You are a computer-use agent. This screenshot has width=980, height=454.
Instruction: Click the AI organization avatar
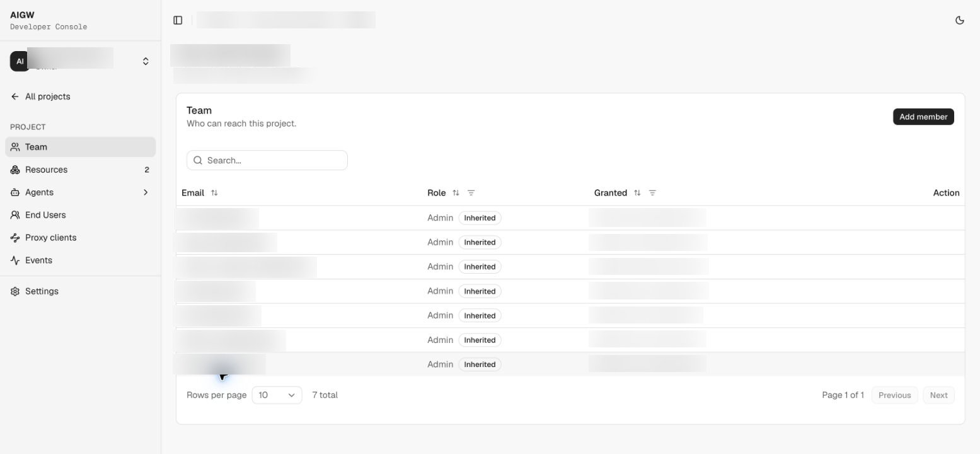20,61
